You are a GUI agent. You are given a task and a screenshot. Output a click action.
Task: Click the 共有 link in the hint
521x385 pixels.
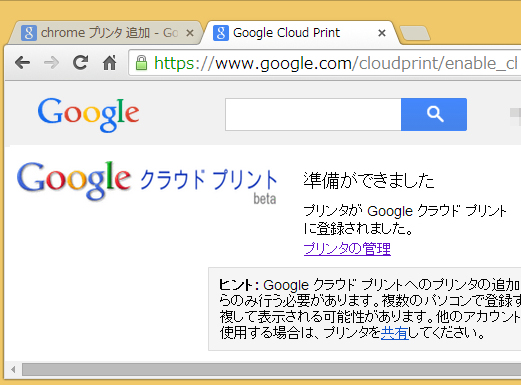(x=394, y=333)
